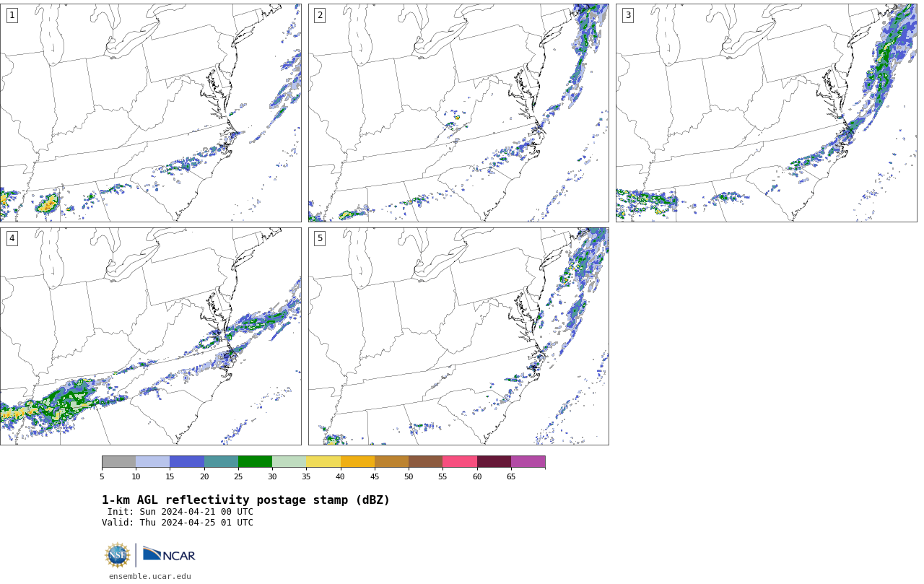Click the number label '3' box
The width and height of the screenshot is (924, 584).
[628, 15]
